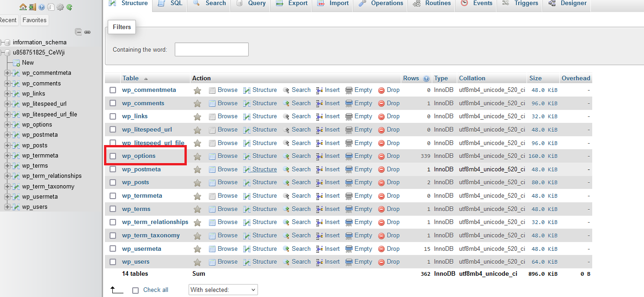
Task: Click the Rows help question mark icon
Action: coord(426,79)
